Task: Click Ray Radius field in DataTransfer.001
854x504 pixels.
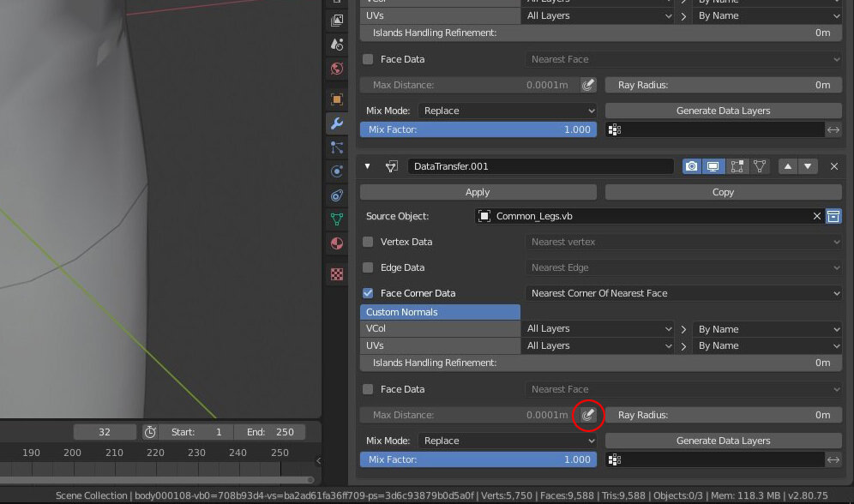Action: pos(724,415)
